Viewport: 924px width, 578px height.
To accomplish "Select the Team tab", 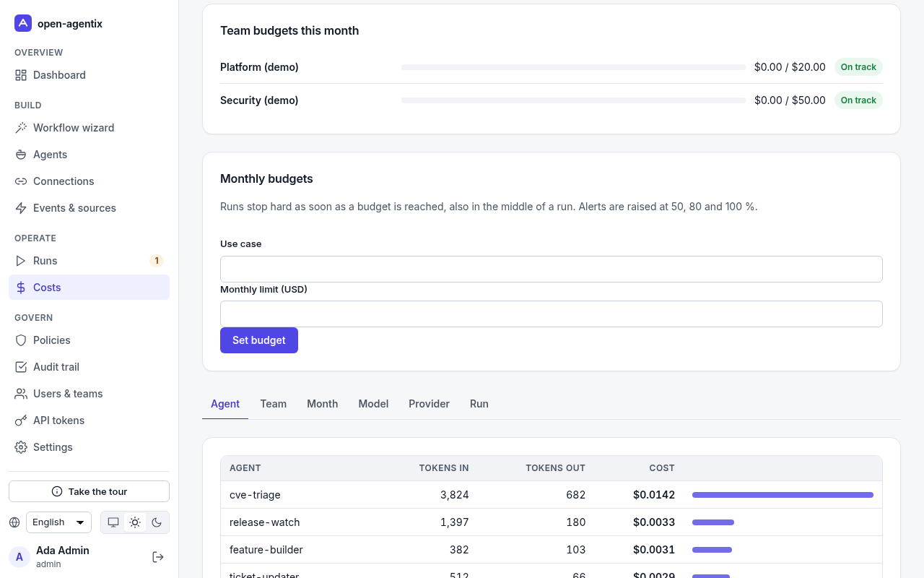I will pos(274,404).
